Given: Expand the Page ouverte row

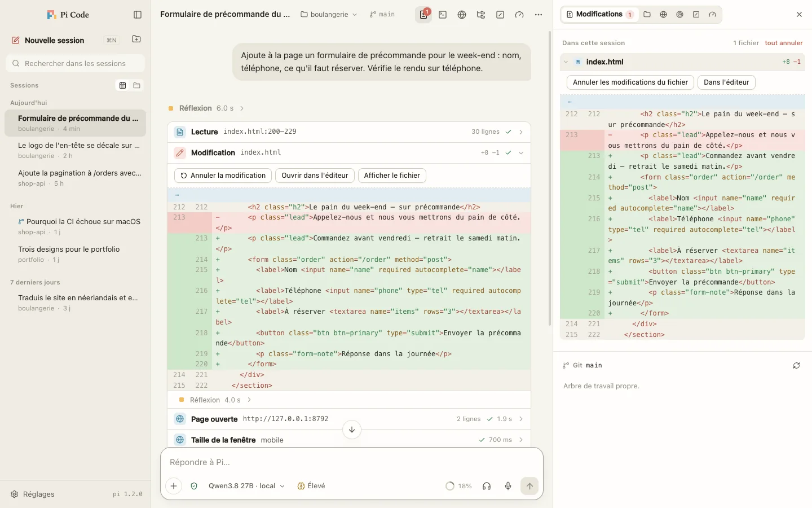Looking at the screenshot, I should [x=349, y=419].
